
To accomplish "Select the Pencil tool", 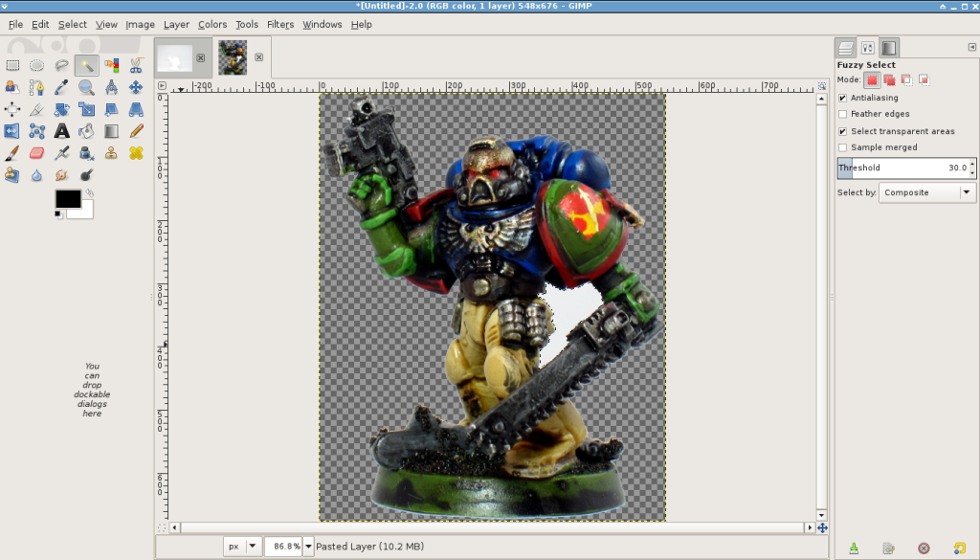I will (136, 131).
